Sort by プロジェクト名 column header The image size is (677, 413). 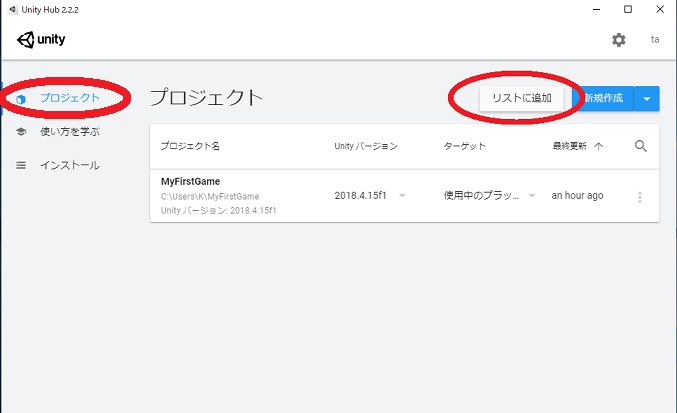(190, 146)
